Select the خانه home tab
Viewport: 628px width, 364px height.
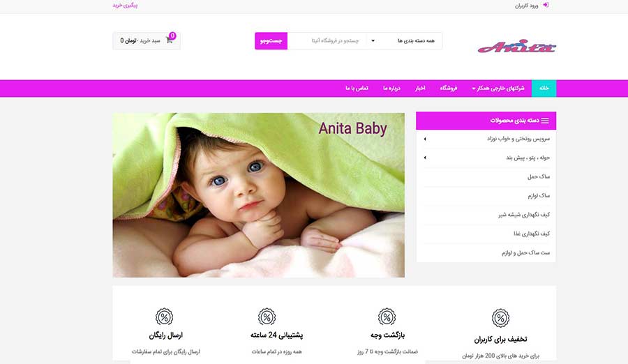[544, 89]
